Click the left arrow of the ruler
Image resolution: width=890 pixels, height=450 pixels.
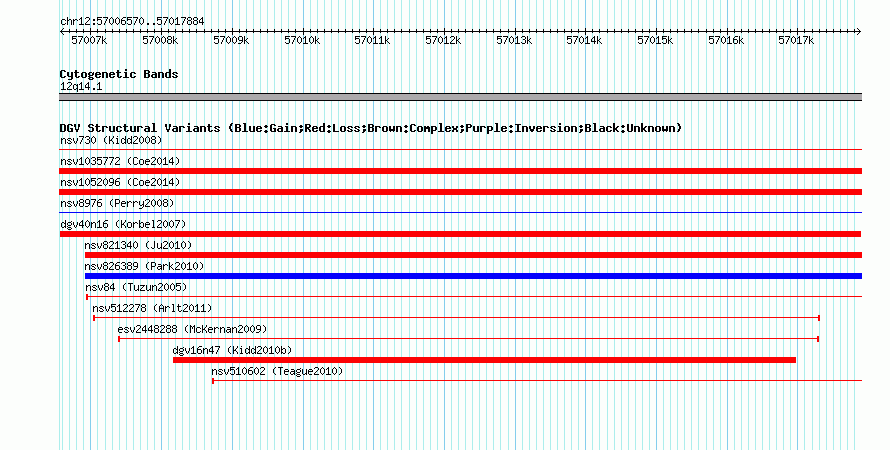pos(62,32)
